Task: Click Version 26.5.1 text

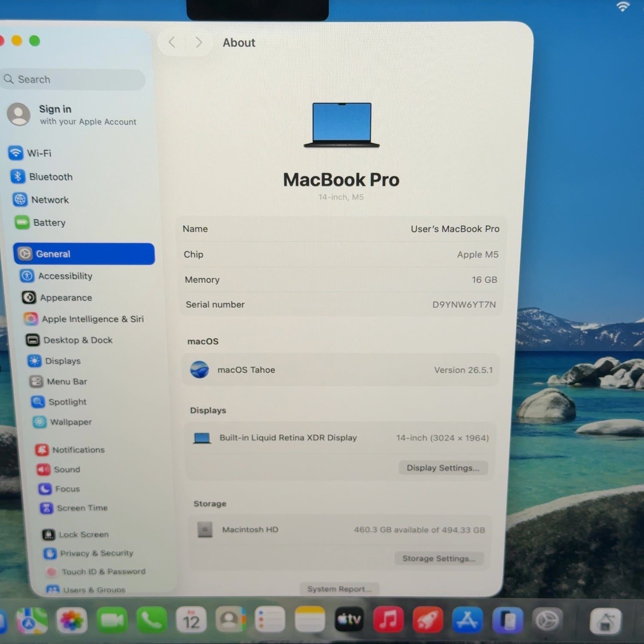Action: tap(463, 370)
